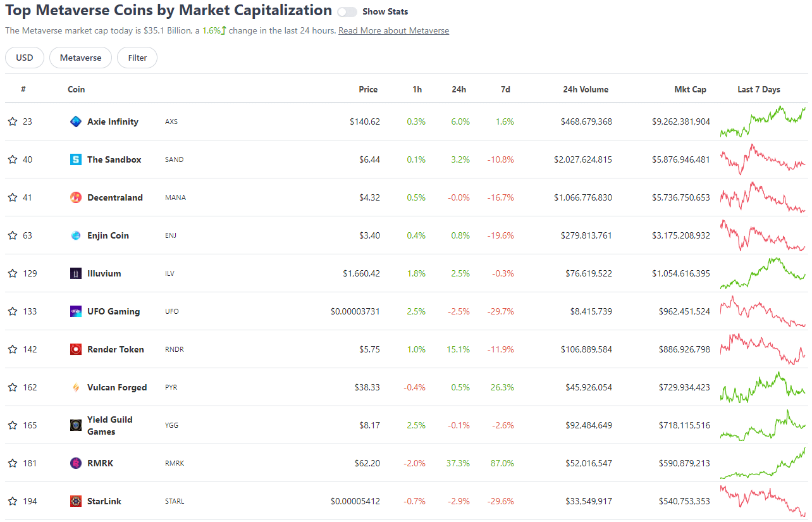View Enjin Coin's 7-day sparkline chart
This screenshot has width=812, height=522.
(x=763, y=235)
